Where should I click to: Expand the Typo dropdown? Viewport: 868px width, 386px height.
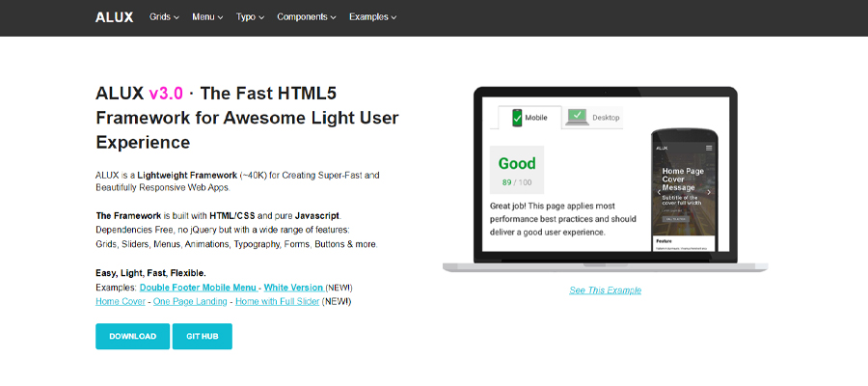(250, 16)
